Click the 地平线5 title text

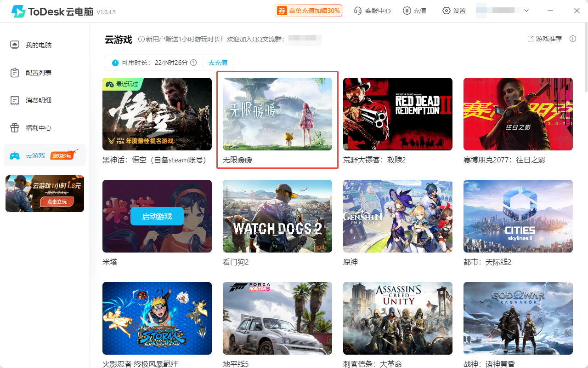coord(236,364)
